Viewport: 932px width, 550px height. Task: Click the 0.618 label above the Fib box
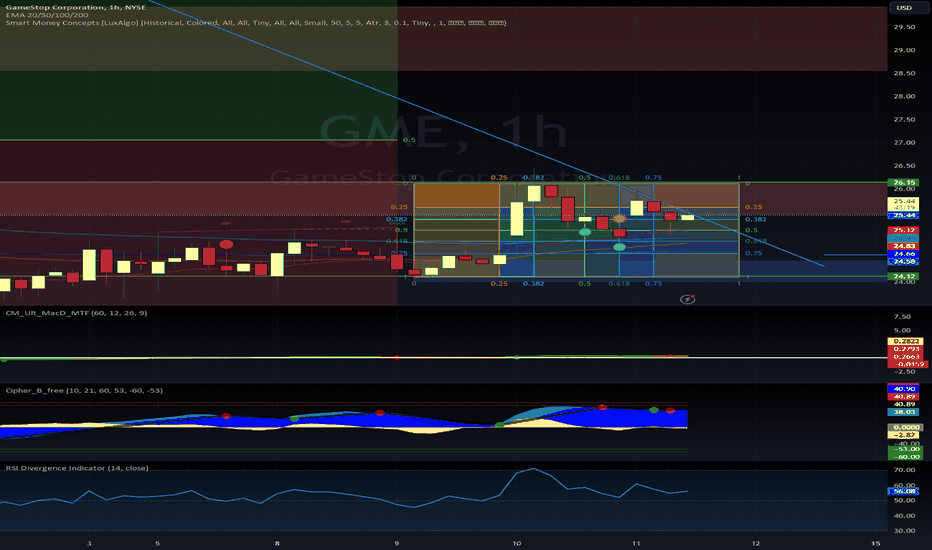tap(619, 177)
